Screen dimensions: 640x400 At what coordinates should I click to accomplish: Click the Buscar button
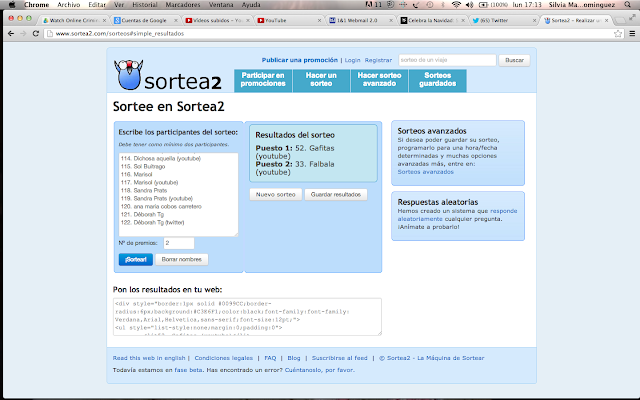coord(514,60)
